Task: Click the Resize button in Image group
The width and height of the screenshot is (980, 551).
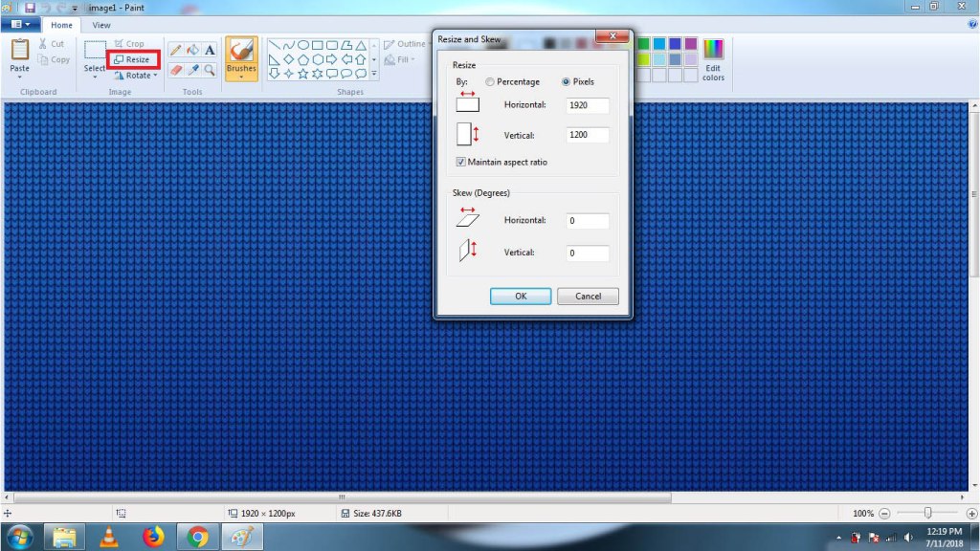Action: tap(132, 59)
